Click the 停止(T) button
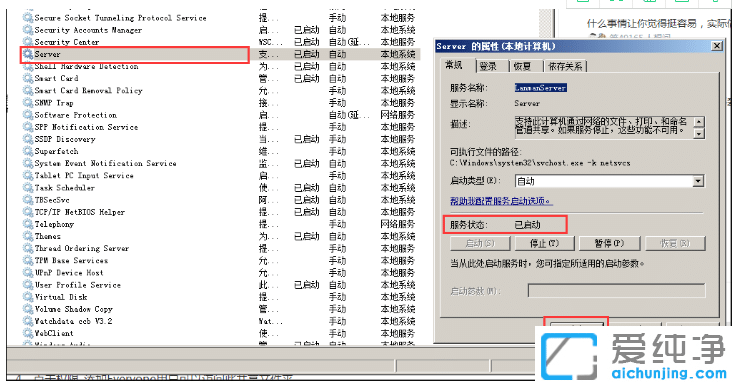 544,243
